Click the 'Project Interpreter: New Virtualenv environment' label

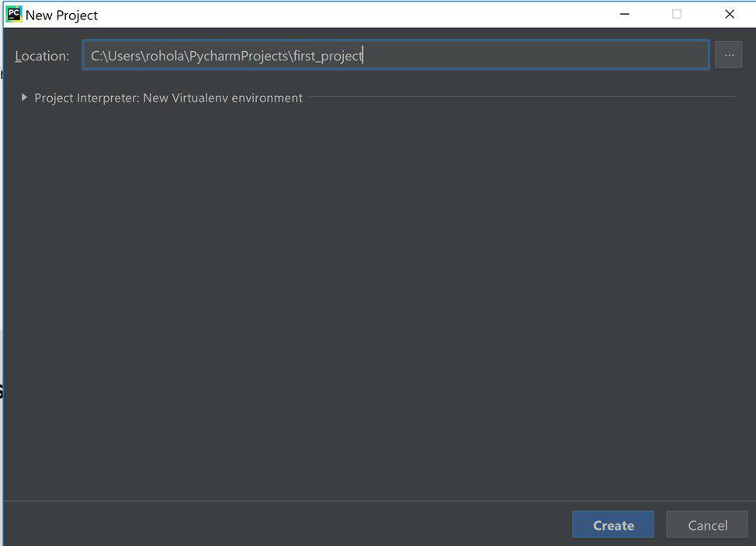(x=168, y=98)
